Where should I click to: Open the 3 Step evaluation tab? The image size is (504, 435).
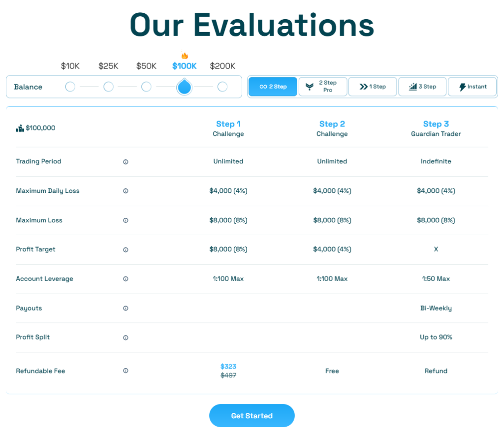(422, 87)
